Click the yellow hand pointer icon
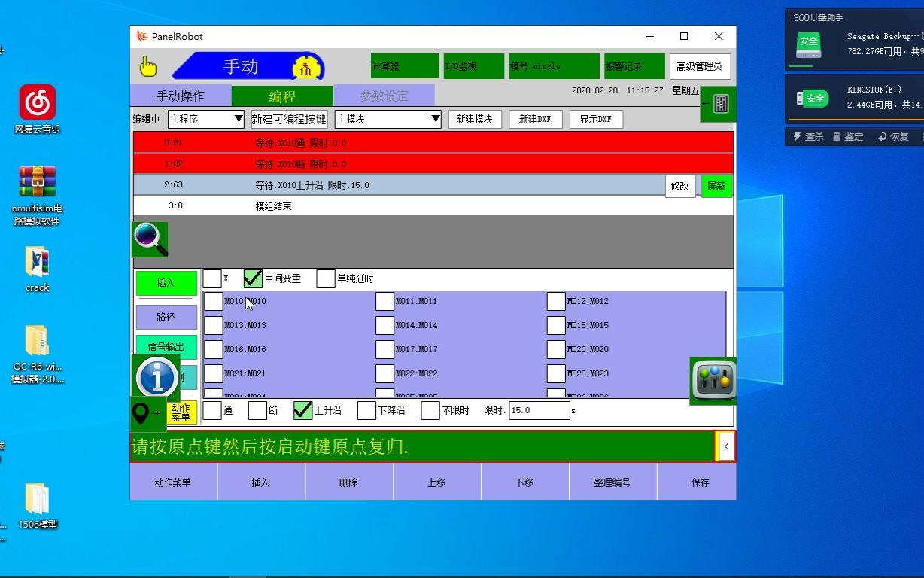 [148, 66]
